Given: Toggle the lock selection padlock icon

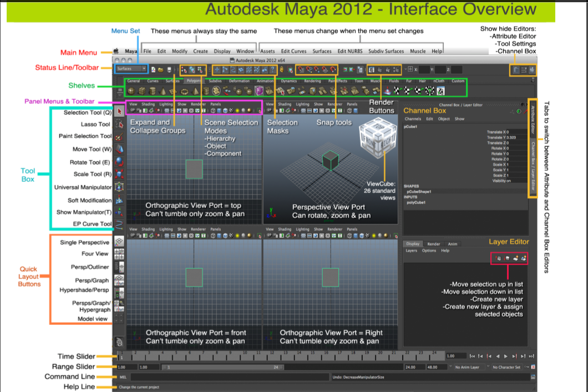Looking at the screenshot, I should pos(282,70).
